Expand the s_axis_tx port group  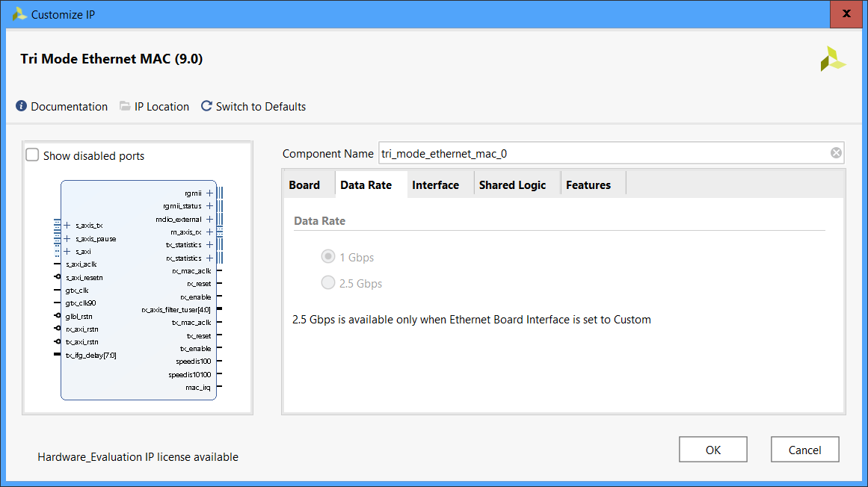(x=67, y=225)
